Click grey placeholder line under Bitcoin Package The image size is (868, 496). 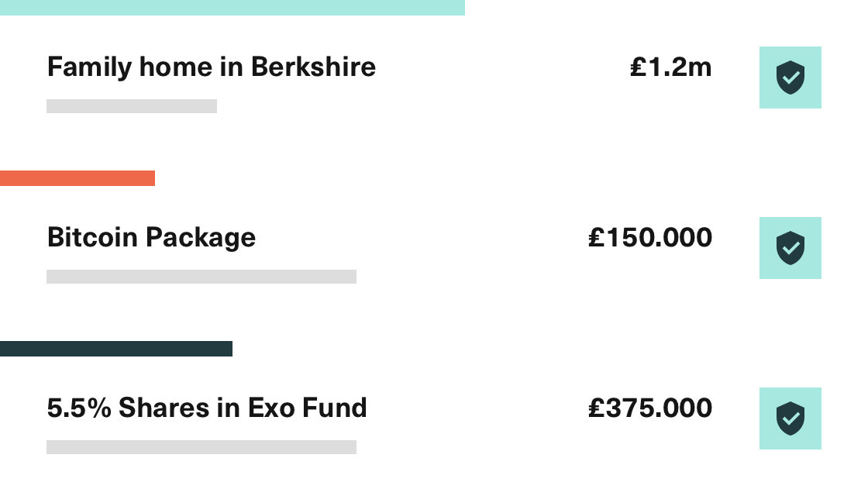201,277
